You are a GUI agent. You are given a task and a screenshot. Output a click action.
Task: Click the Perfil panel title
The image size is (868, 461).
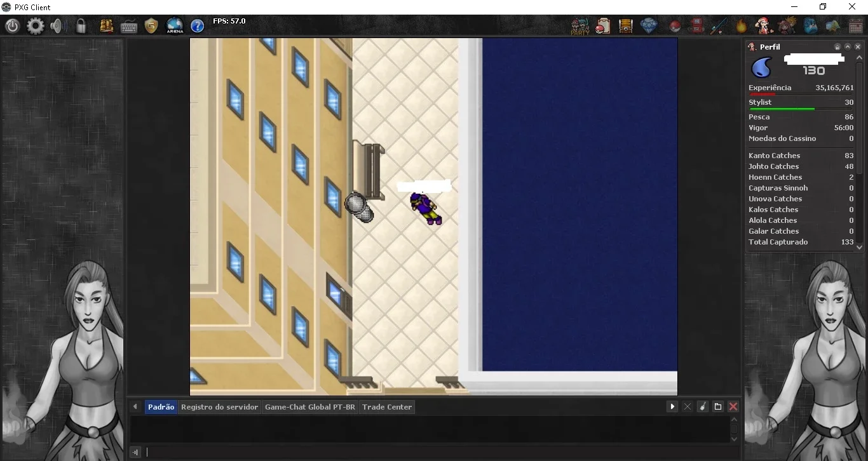pyautogui.click(x=770, y=47)
